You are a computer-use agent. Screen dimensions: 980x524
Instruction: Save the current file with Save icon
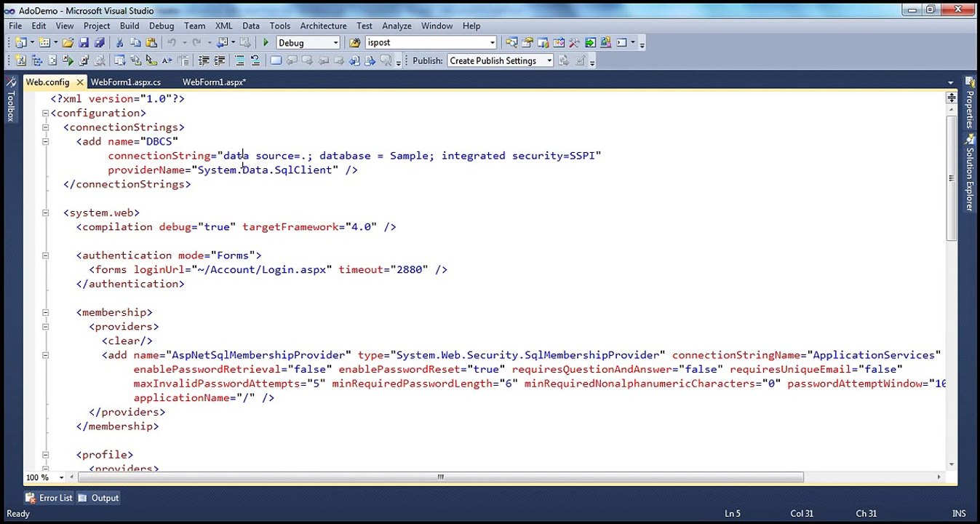(x=84, y=42)
